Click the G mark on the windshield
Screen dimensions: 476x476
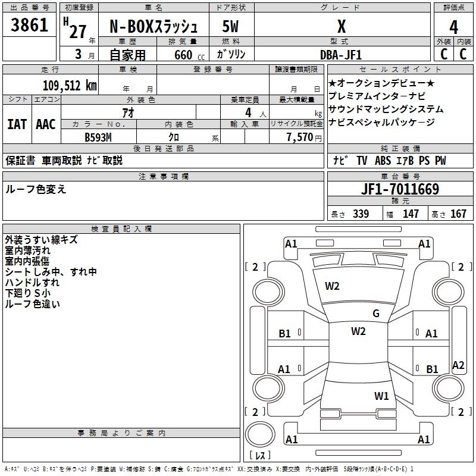pyautogui.click(x=375, y=314)
